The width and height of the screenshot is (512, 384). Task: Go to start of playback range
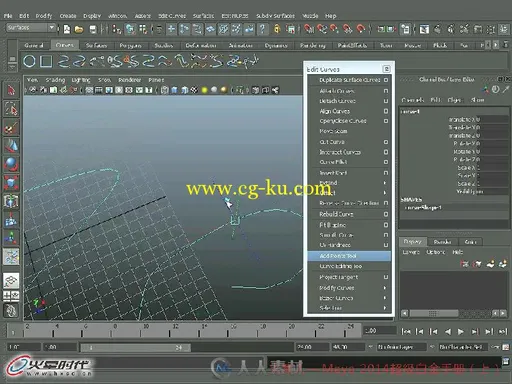click(x=406, y=331)
